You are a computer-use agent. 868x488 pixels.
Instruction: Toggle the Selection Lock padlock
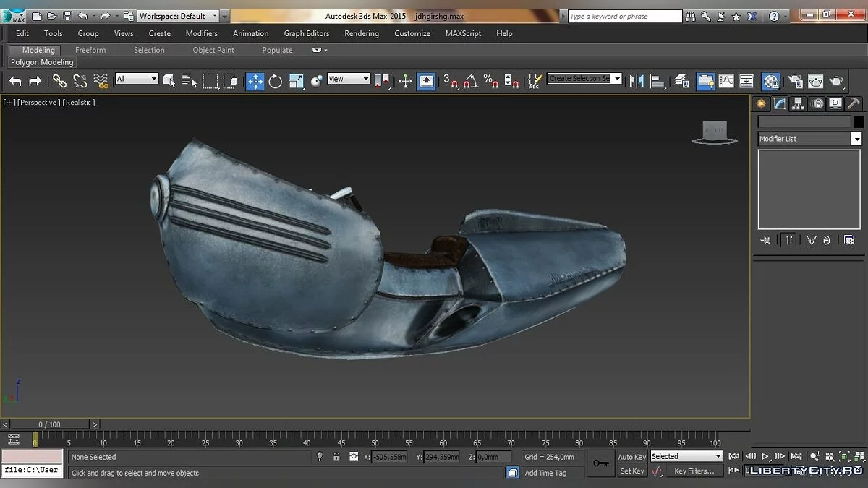point(336,456)
